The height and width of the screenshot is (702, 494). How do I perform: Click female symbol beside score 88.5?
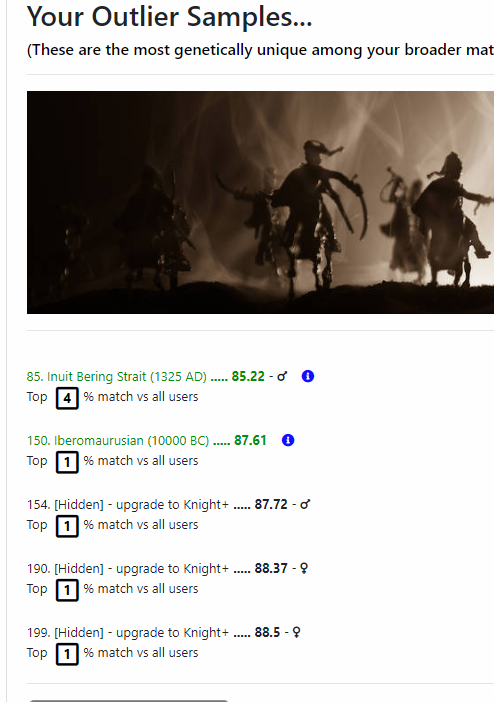[x=296, y=633]
